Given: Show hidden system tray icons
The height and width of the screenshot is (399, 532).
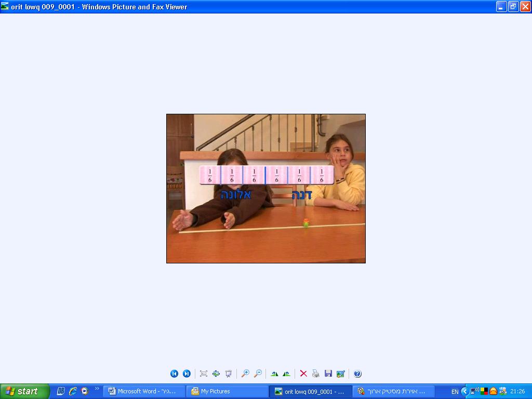Looking at the screenshot, I should click(x=465, y=392).
